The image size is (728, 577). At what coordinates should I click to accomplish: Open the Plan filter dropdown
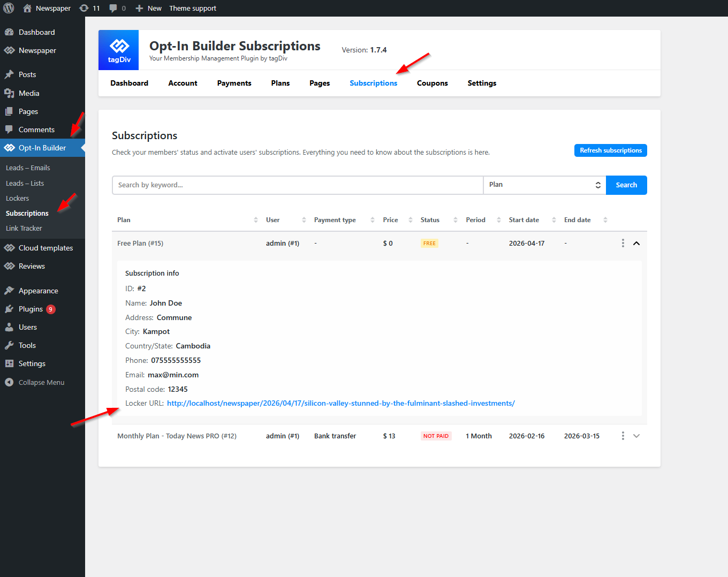coord(544,185)
